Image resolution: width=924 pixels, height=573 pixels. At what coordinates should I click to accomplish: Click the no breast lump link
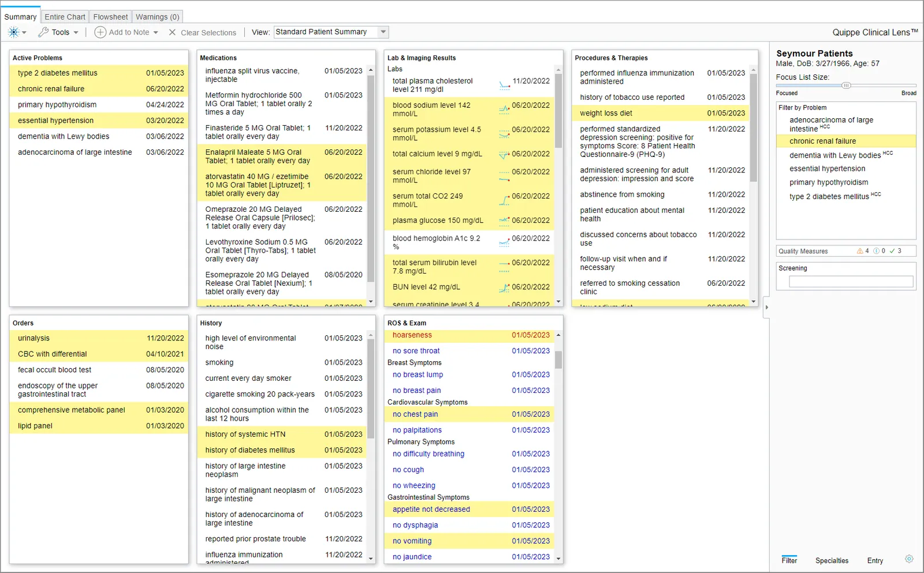[418, 374]
